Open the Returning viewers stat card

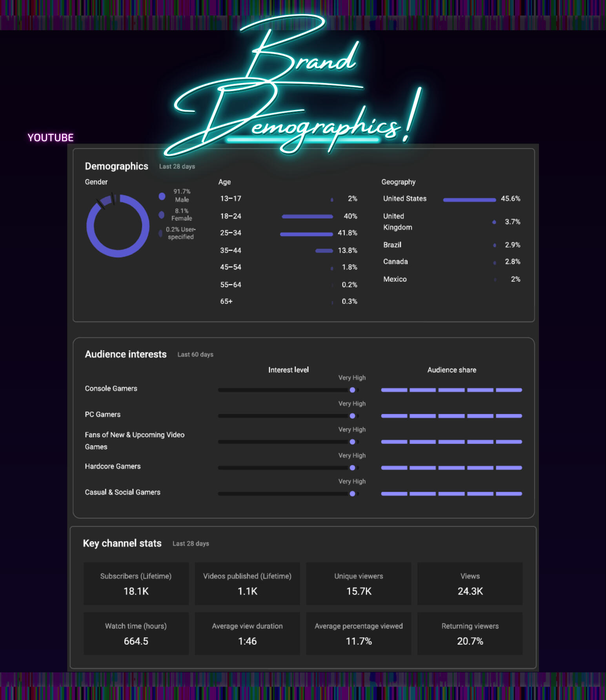(470, 633)
